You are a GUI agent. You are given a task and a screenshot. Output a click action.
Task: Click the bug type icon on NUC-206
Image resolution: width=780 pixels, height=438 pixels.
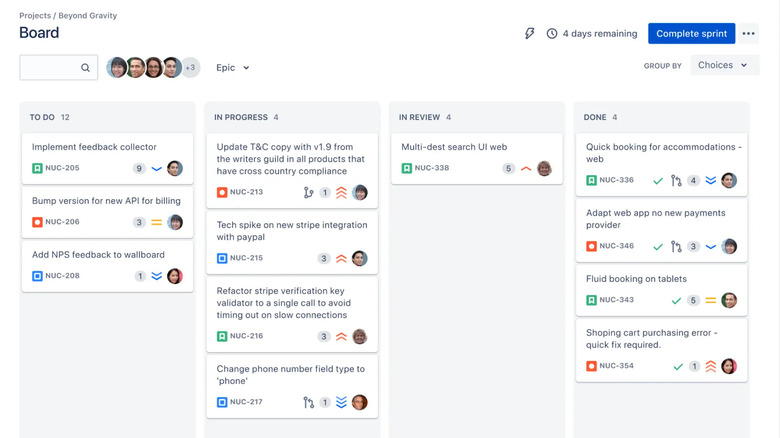pyautogui.click(x=37, y=222)
